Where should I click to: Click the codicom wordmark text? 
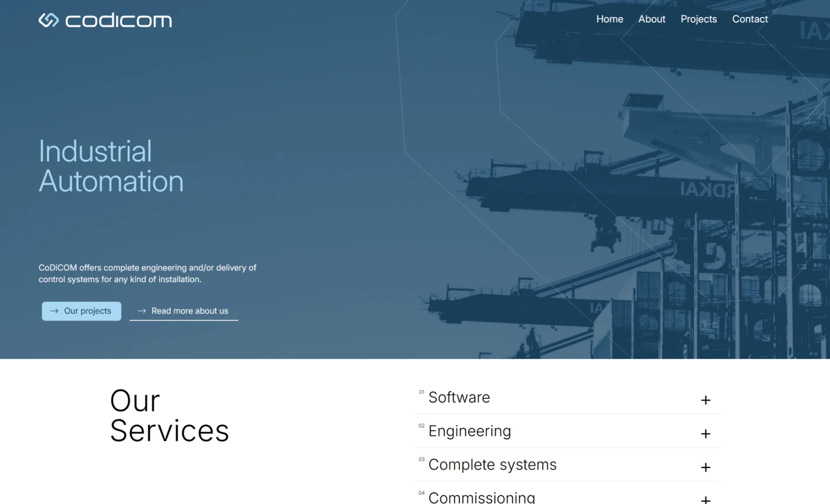(118, 20)
